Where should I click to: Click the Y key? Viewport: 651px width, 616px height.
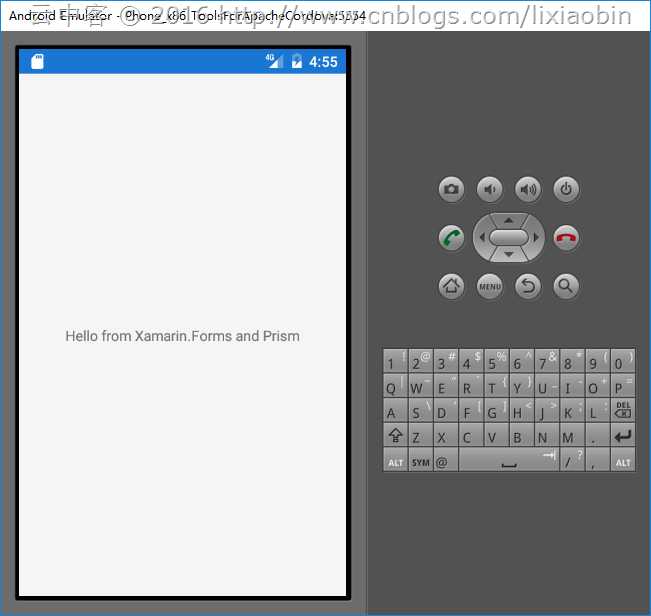pos(521,386)
